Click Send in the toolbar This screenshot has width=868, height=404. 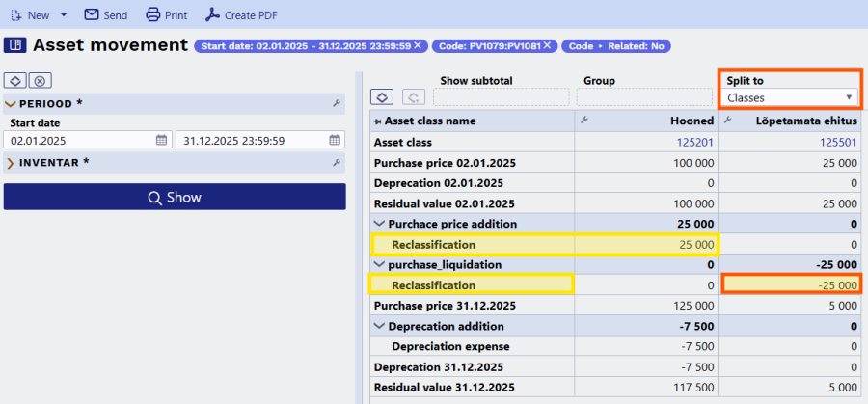click(x=106, y=14)
